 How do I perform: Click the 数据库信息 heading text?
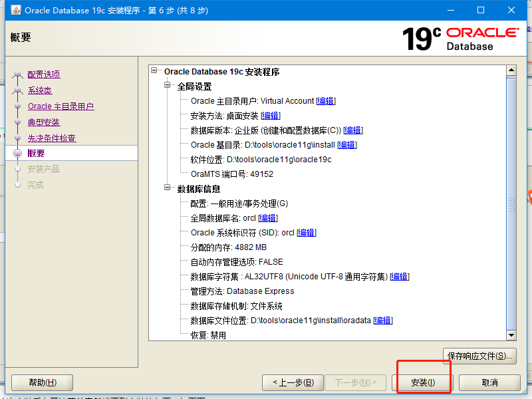(199, 189)
